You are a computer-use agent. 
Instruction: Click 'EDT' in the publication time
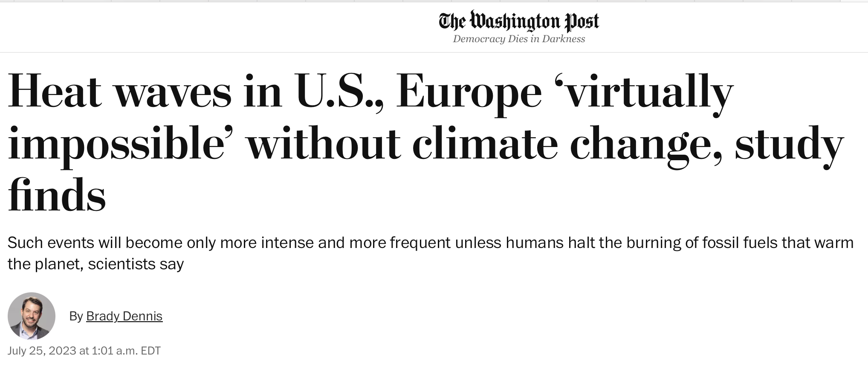coord(150,351)
